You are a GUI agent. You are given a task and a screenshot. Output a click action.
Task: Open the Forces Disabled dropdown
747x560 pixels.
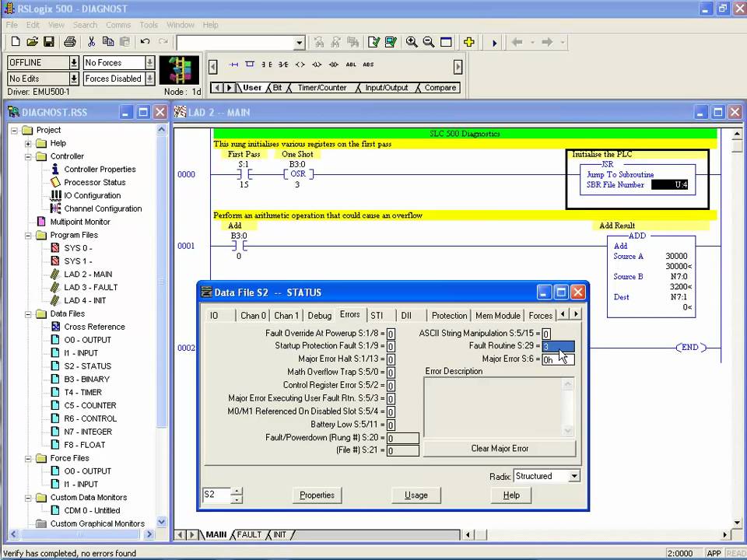(149, 79)
